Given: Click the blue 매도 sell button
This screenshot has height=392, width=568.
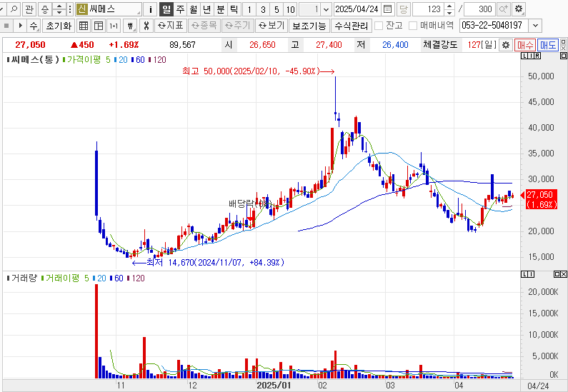Looking at the screenshot, I should [548, 45].
